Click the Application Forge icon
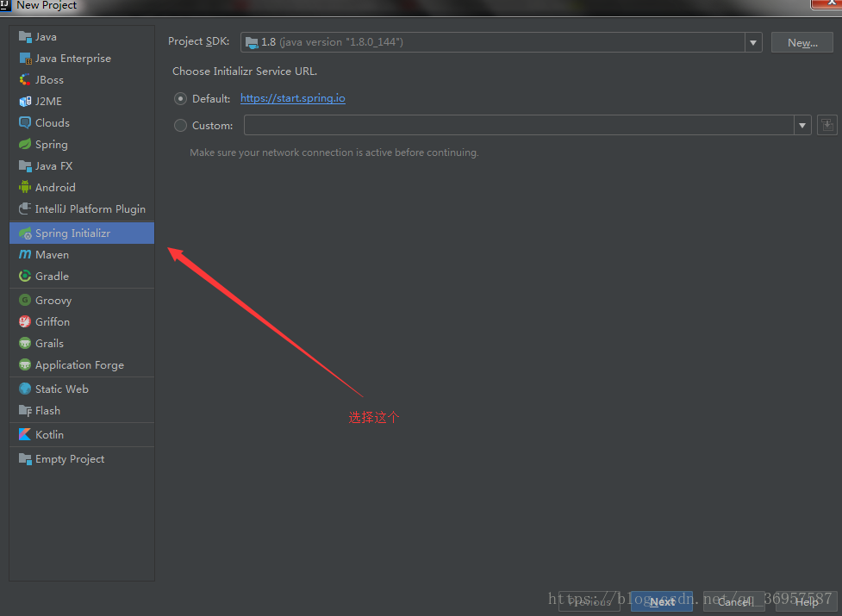This screenshot has height=616, width=842. coord(25,365)
